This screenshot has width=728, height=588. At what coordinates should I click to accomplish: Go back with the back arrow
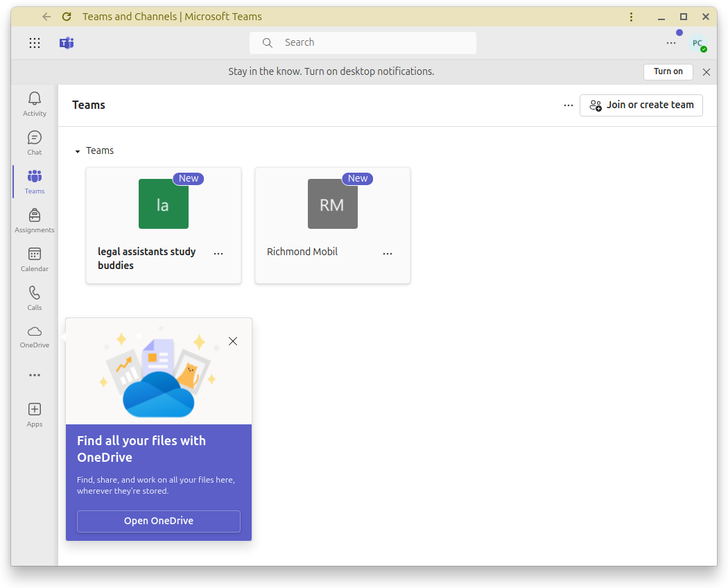46,17
